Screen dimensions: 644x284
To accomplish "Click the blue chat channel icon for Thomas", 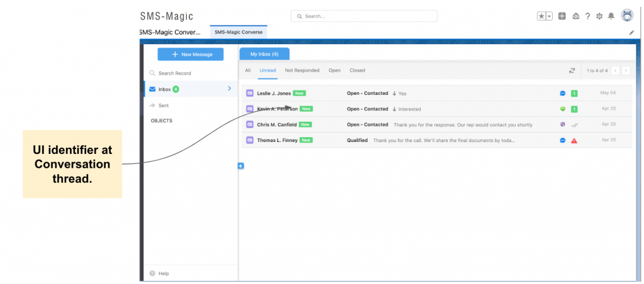I will click(563, 140).
